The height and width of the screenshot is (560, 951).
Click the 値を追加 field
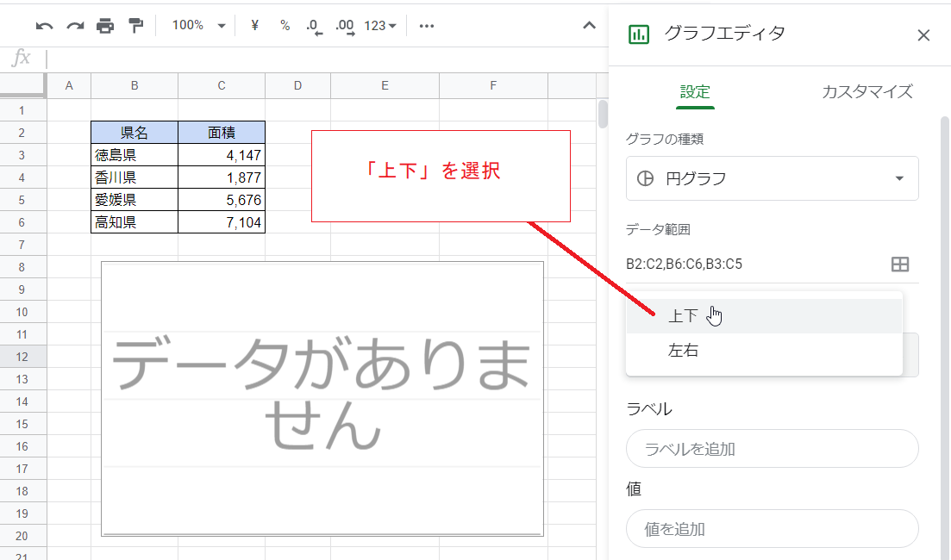click(772, 528)
